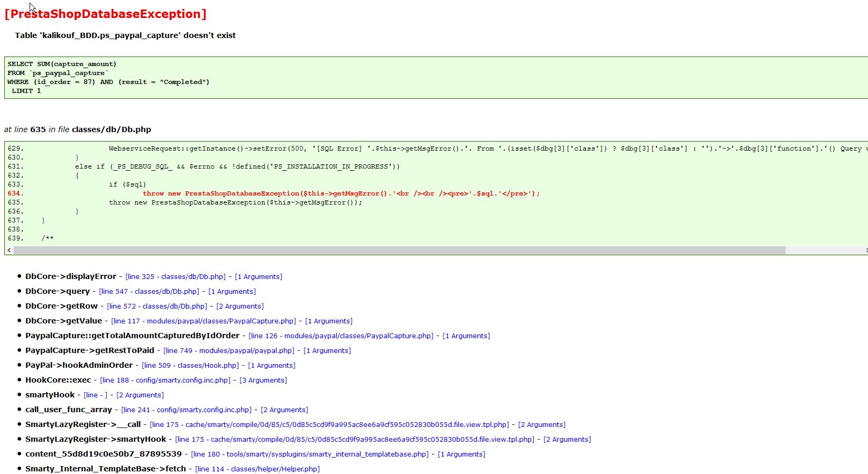868x474 pixels.
Task: Show arguments for SmartyLazyRegister->smartyHook
Action: (x=567, y=439)
